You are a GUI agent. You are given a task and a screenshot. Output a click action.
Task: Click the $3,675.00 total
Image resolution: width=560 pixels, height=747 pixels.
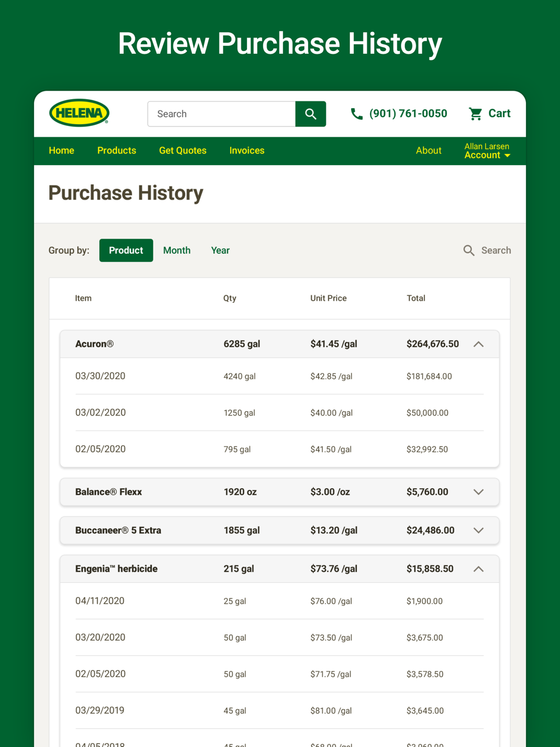(424, 638)
